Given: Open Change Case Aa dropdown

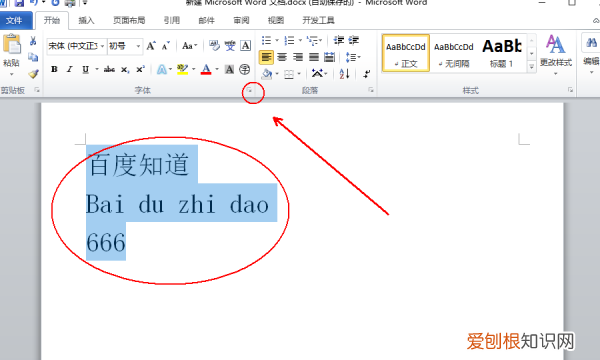Looking at the screenshot, I should pos(190,46).
